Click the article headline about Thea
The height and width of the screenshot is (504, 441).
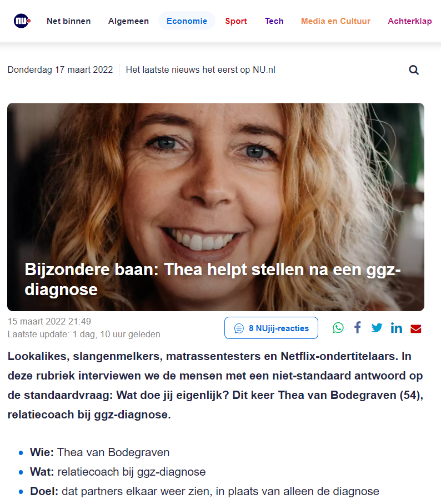(213, 279)
